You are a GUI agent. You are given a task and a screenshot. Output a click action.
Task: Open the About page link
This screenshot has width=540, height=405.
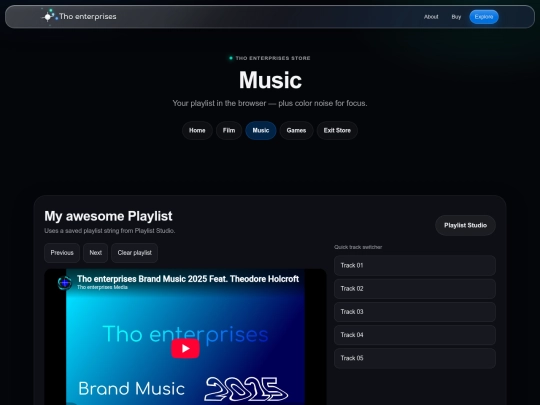pos(431,17)
